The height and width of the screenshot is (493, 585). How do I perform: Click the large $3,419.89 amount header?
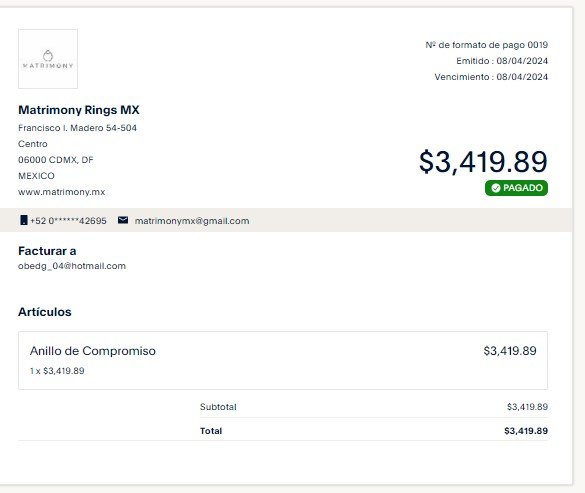pos(483,162)
